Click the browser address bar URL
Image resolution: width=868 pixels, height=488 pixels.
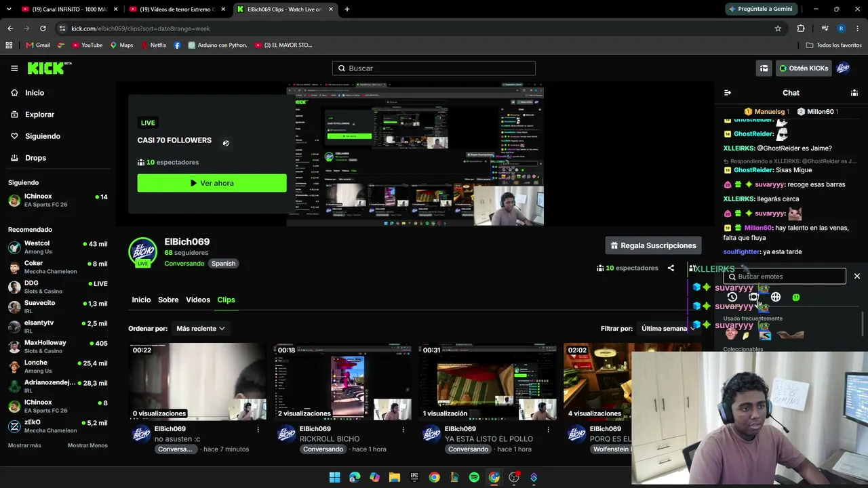140,28
